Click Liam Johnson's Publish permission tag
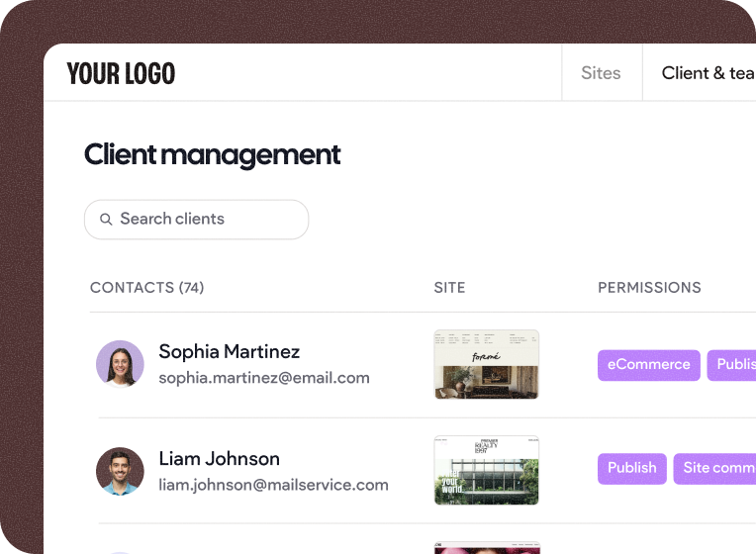 click(x=632, y=468)
